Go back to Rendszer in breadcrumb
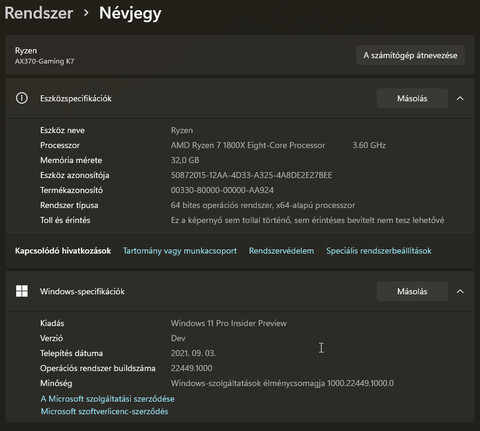Image resolution: width=480 pixels, height=431 pixels. [x=39, y=13]
